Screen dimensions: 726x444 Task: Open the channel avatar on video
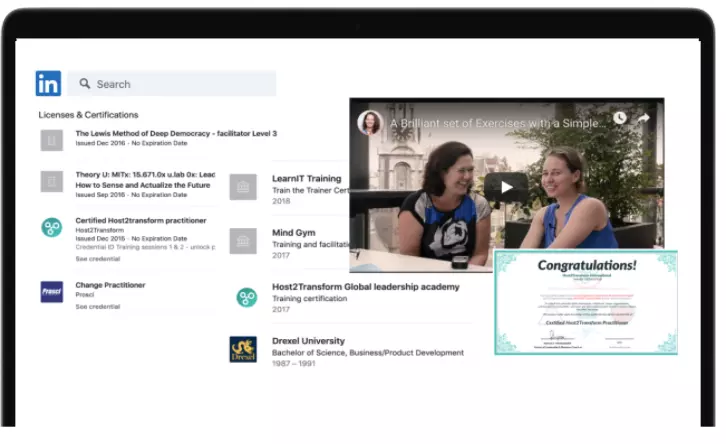(369, 123)
